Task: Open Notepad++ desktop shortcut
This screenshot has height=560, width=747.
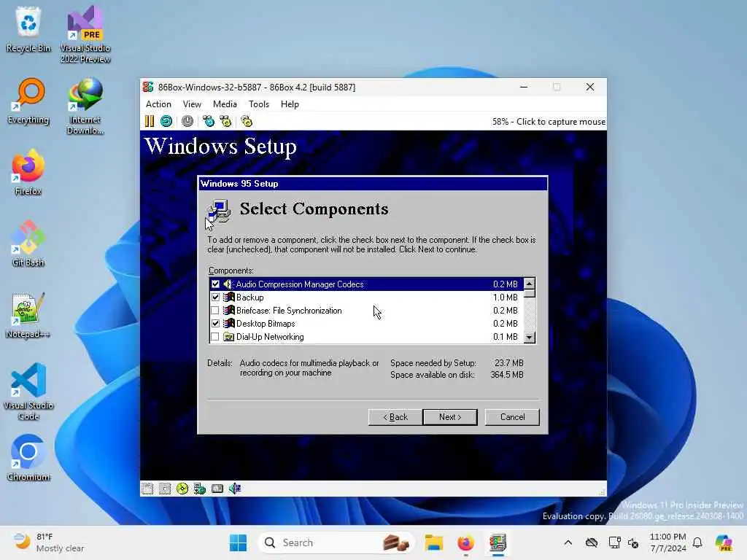Action: click(x=28, y=315)
